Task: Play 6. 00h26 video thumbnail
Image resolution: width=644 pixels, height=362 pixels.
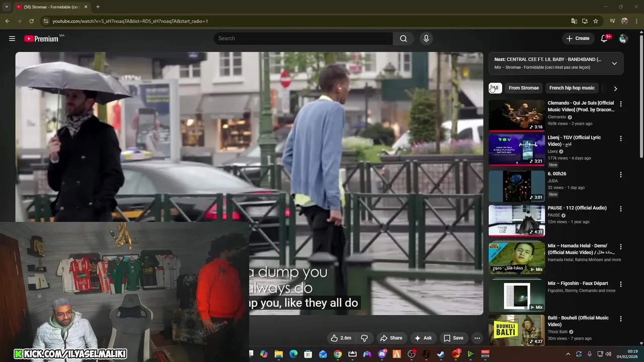Action: point(517,186)
